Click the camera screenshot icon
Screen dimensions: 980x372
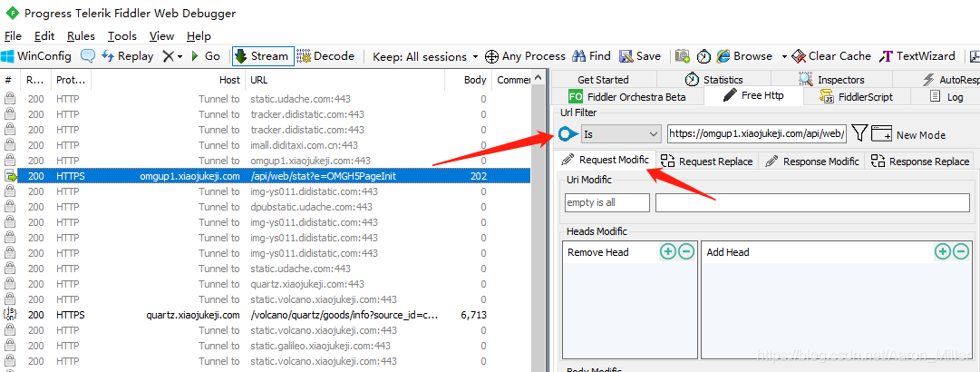pos(683,56)
